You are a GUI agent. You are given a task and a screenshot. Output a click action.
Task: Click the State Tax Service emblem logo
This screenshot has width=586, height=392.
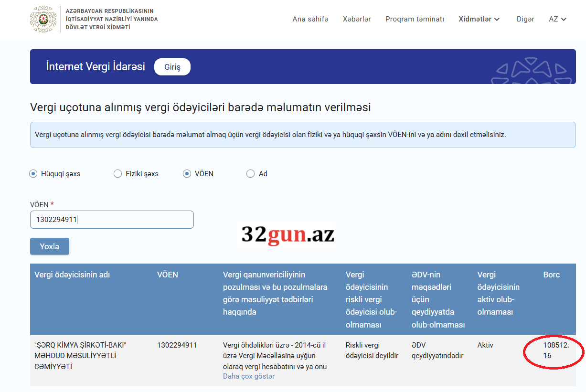click(x=43, y=19)
